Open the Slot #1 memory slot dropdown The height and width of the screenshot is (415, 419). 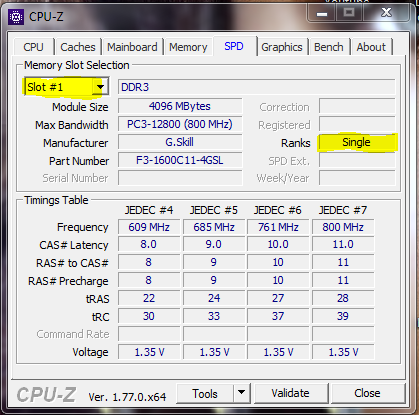(66, 87)
